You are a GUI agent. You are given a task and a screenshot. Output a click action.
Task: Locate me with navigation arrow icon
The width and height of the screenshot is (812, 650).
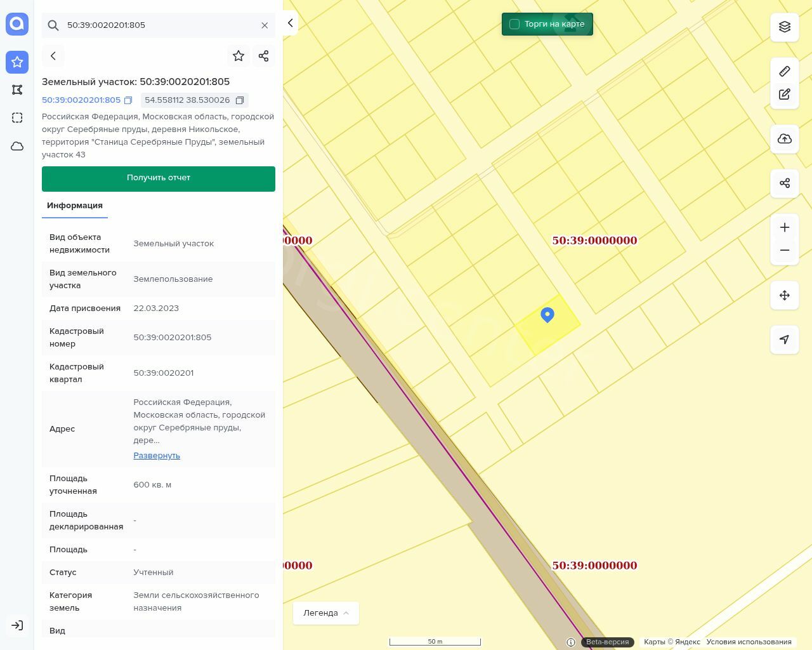click(785, 340)
